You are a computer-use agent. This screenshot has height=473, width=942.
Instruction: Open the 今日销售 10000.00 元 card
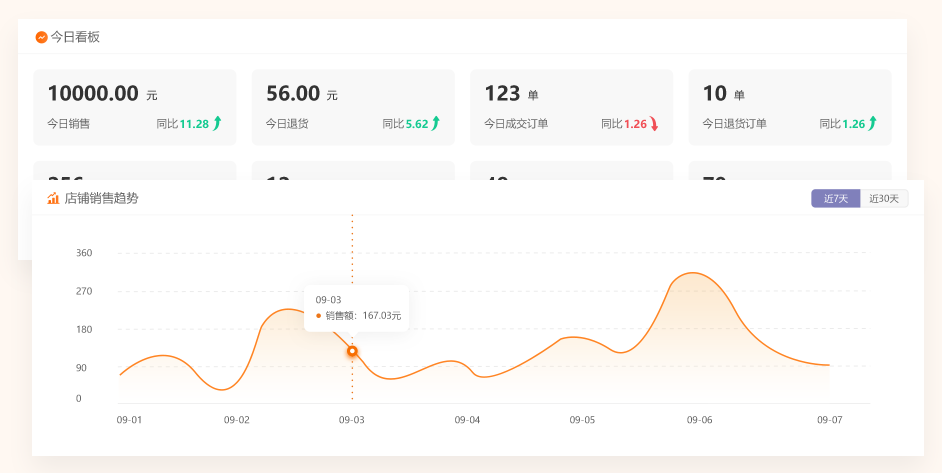pos(135,107)
